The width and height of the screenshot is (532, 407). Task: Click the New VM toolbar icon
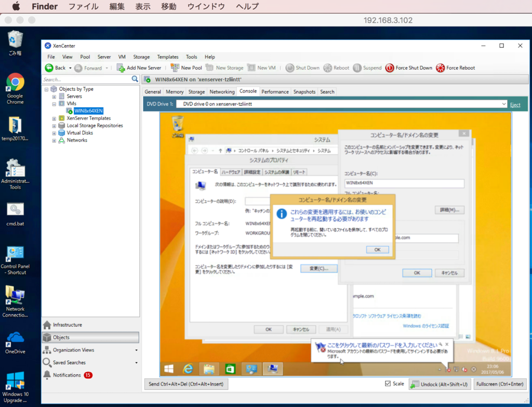click(251, 68)
